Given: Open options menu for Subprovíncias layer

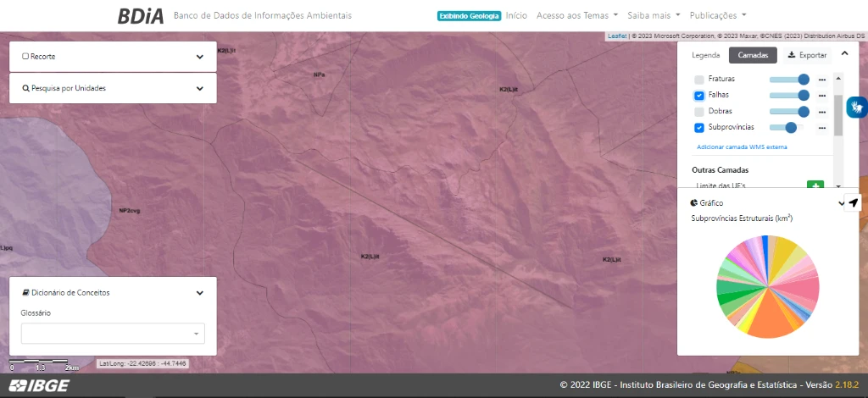Looking at the screenshot, I should click(822, 128).
